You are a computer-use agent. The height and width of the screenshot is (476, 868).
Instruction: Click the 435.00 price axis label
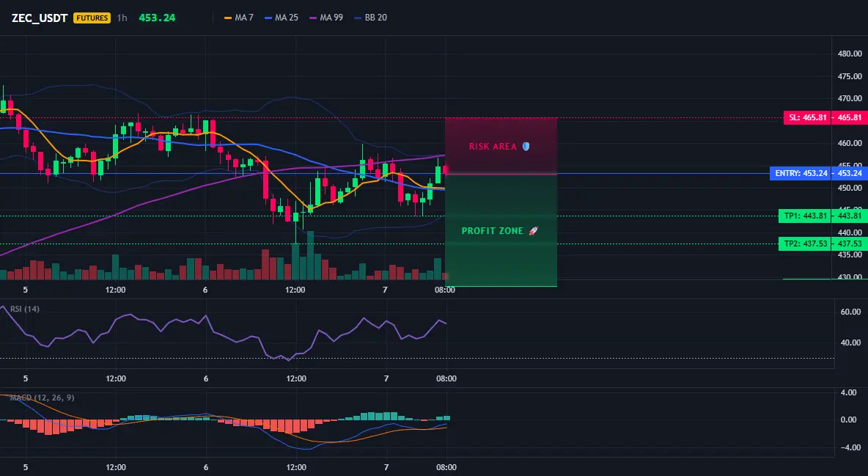pos(850,255)
